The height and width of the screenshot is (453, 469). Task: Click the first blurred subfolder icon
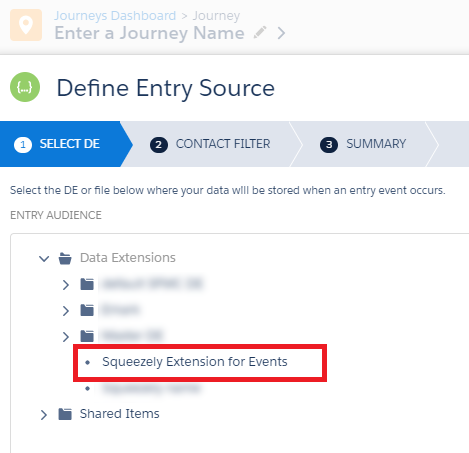coord(87,284)
